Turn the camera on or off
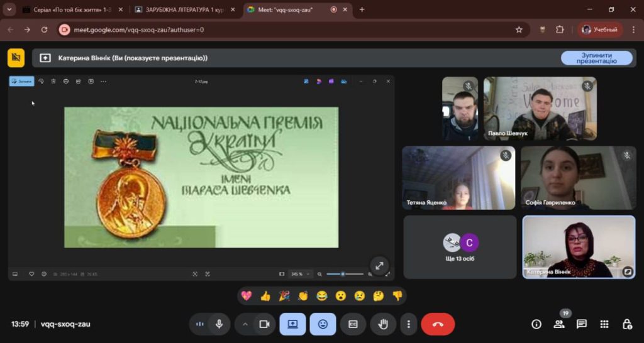This screenshot has width=644, height=343. pyautogui.click(x=265, y=324)
